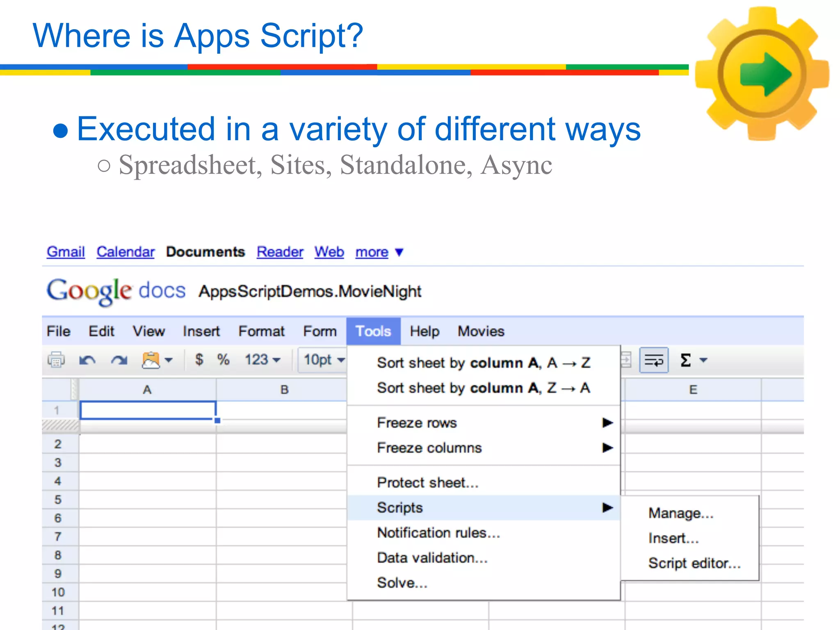The height and width of the screenshot is (630, 840).
Task: Choose Sort sheet by column A, A → Z
Action: click(x=484, y=363)
